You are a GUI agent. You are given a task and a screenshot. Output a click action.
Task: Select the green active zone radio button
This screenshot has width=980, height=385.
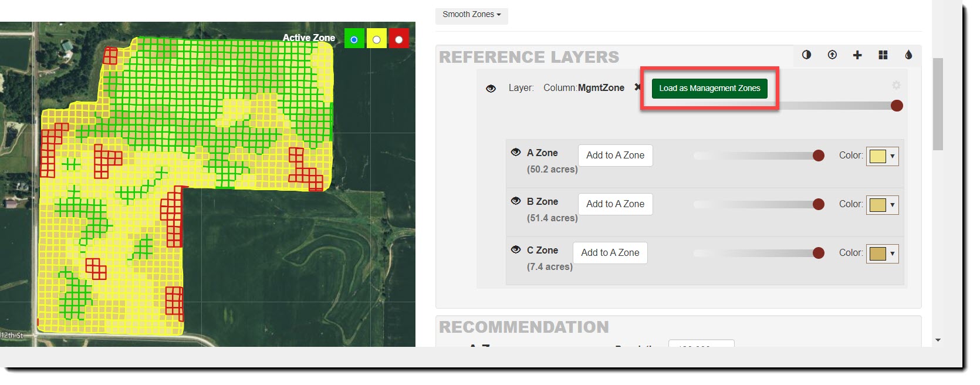354,39
